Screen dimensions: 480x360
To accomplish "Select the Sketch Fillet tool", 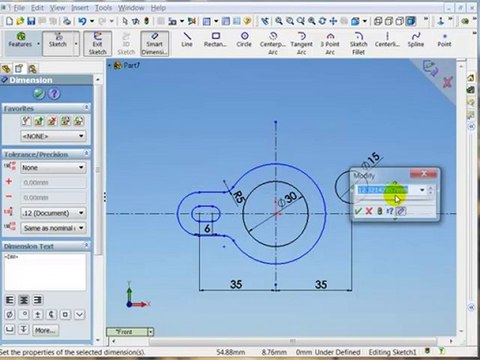I will 358,43.
